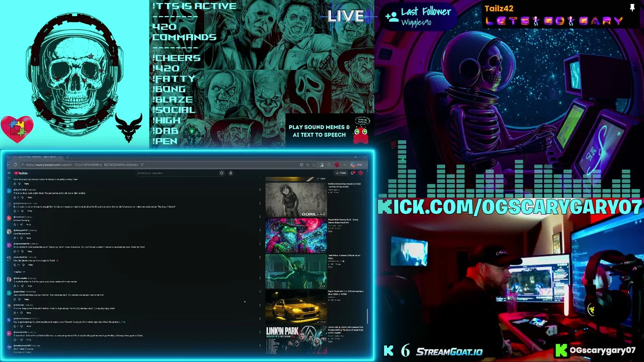Open the Tech N9ne official music video title

(x=344, y=257)
